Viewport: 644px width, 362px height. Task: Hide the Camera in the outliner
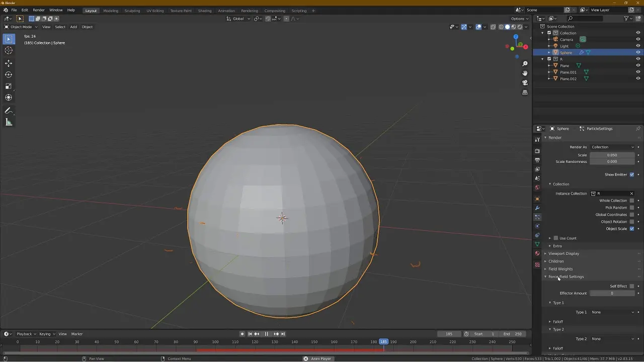coord(638,39)
